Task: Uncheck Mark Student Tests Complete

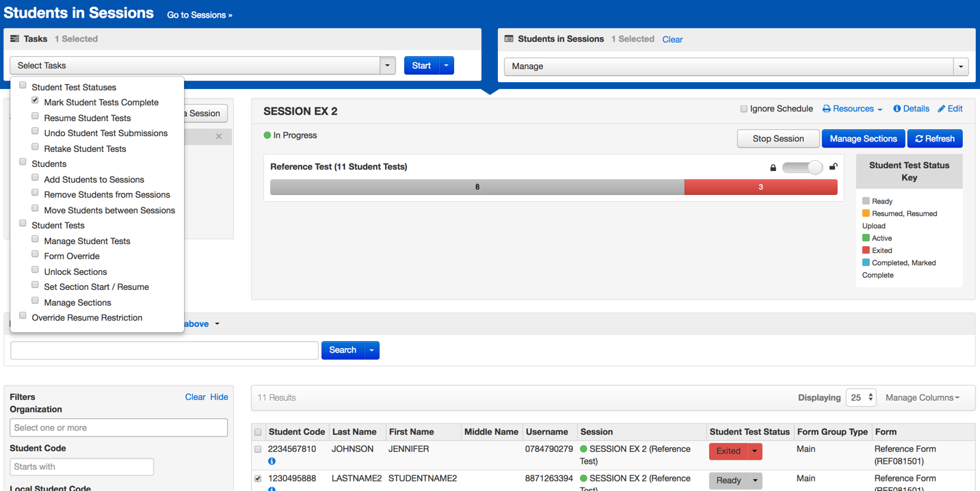Action: (x=35, y=101)
